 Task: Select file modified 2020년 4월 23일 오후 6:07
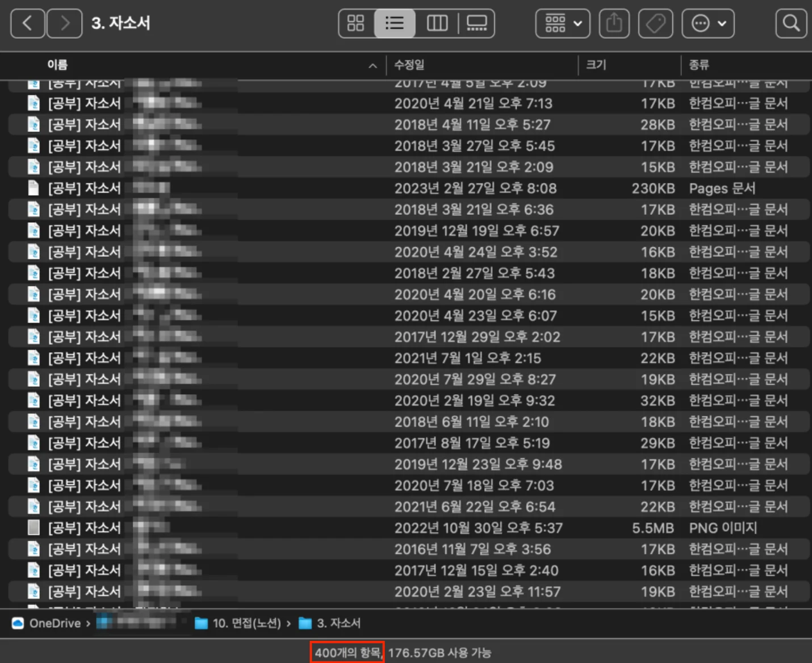tap(409, 315)
